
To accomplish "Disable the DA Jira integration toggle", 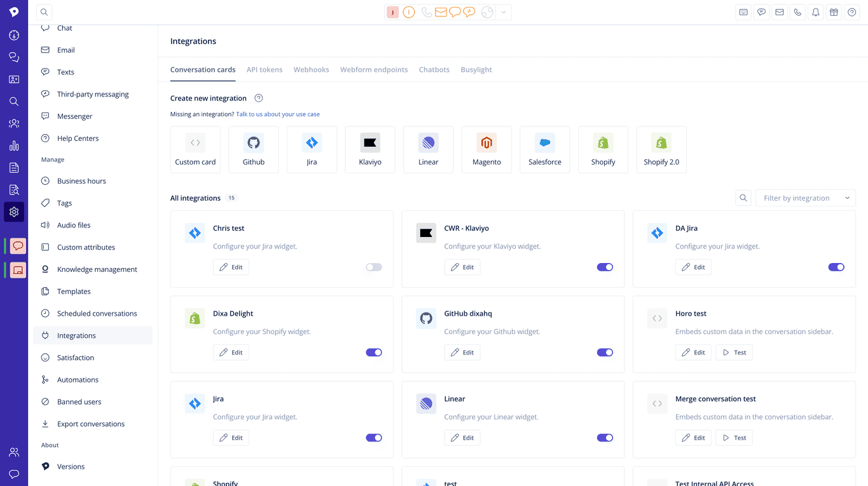I will coord(836,267).
